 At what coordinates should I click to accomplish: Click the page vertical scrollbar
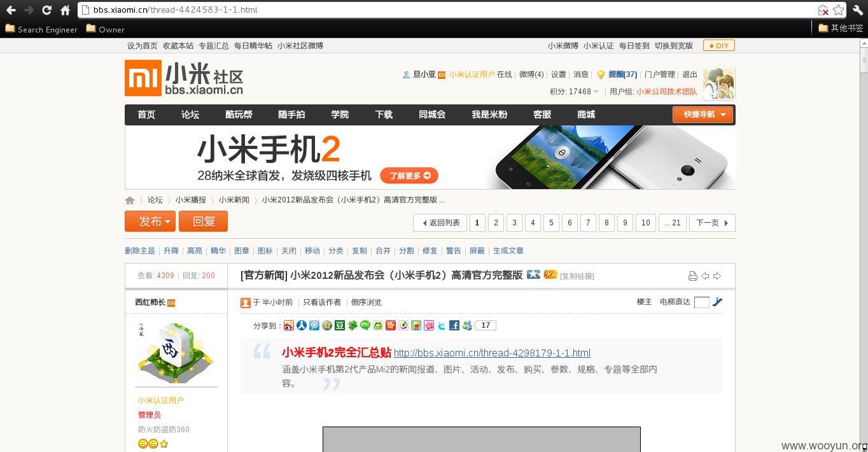click(x=863, y=245)
